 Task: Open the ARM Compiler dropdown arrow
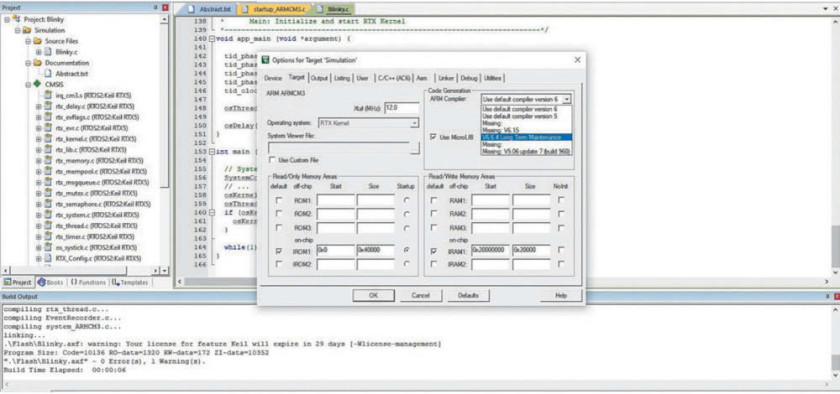coord(567,99)
